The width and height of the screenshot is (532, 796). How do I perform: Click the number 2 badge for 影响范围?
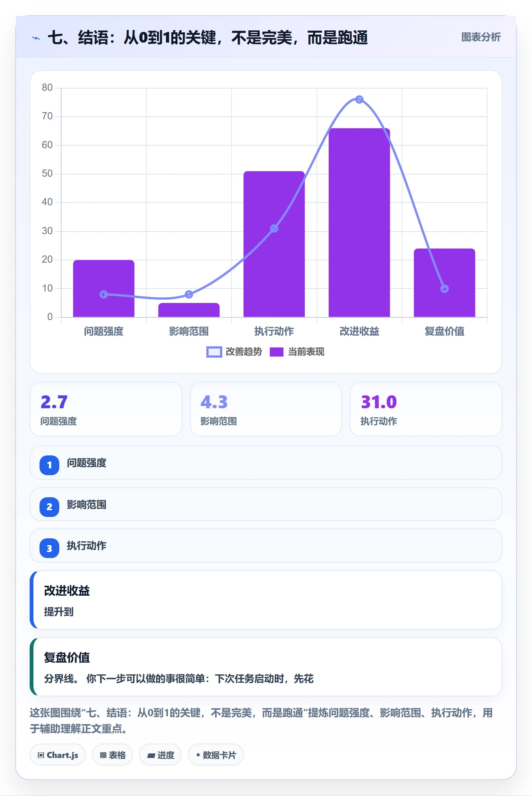click(x=49, y=507)
